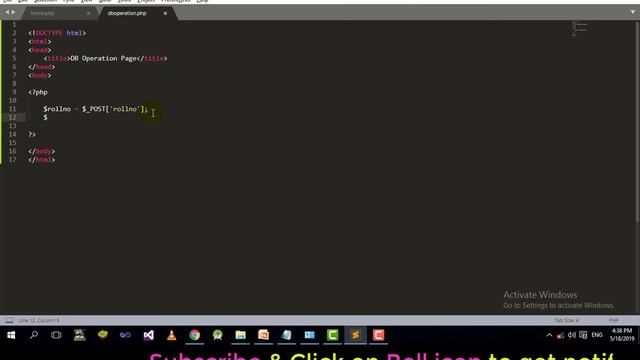Open Task View from taskbar
Image resolution: width=640 pixels, height=360 pixels.
coord(56,335)
